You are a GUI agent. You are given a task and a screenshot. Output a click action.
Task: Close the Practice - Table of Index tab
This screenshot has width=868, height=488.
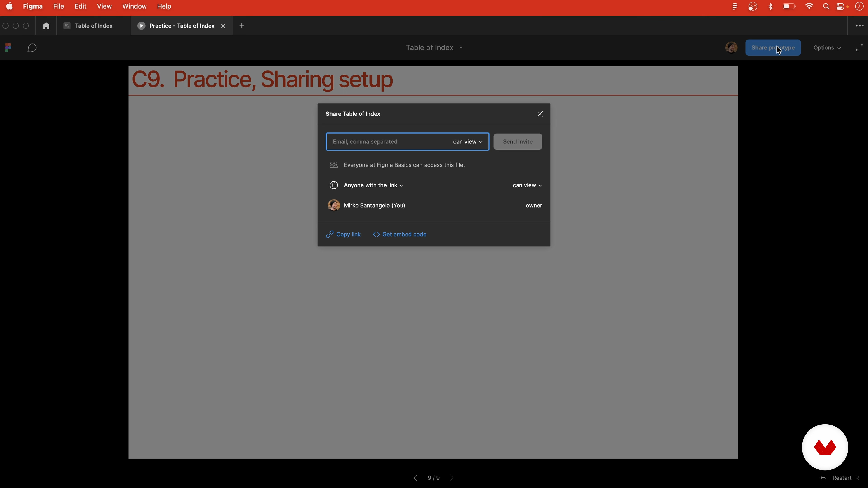tap(223, 26)
